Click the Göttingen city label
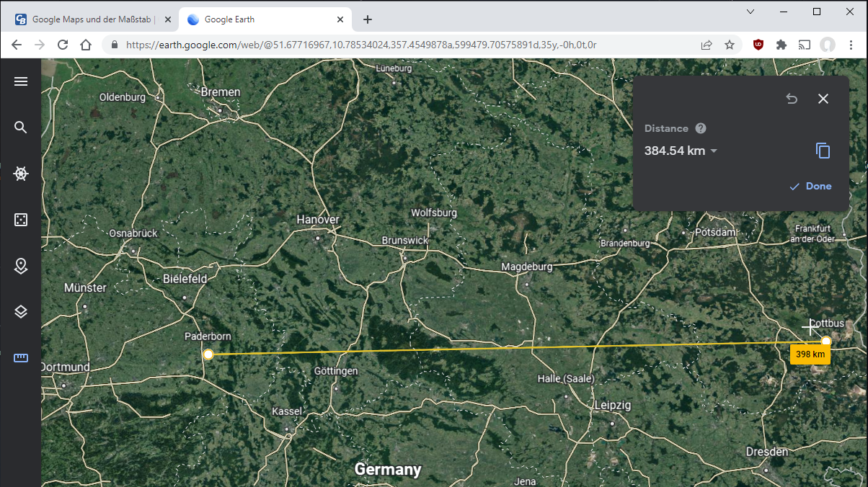This screenshot has height=487, width=868. (336, 371)
